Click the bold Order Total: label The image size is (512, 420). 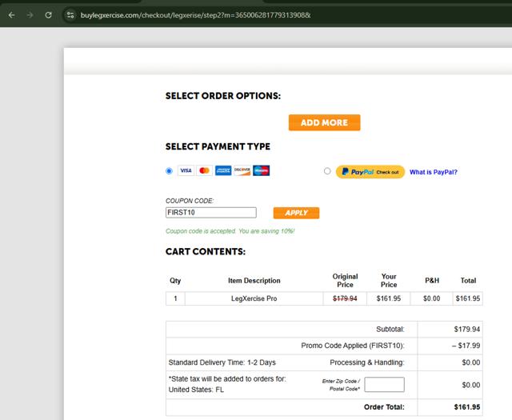(x=384, y=407)
